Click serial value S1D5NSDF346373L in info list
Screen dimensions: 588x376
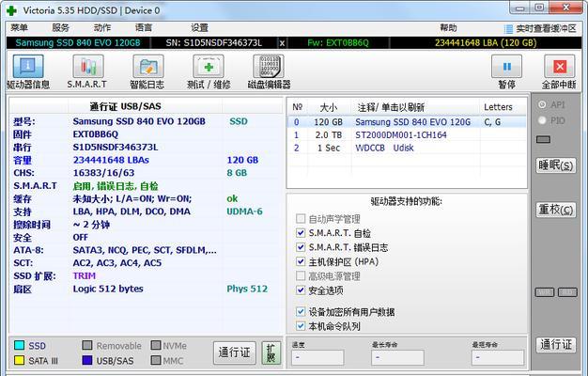click(116, 147)
